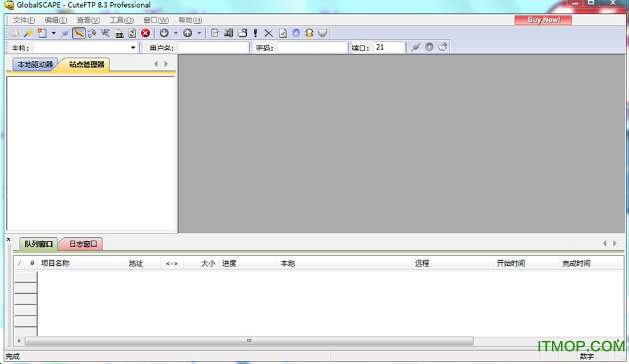Click the Download arrow icon
The image size is (629, 364).
(164, 33)
